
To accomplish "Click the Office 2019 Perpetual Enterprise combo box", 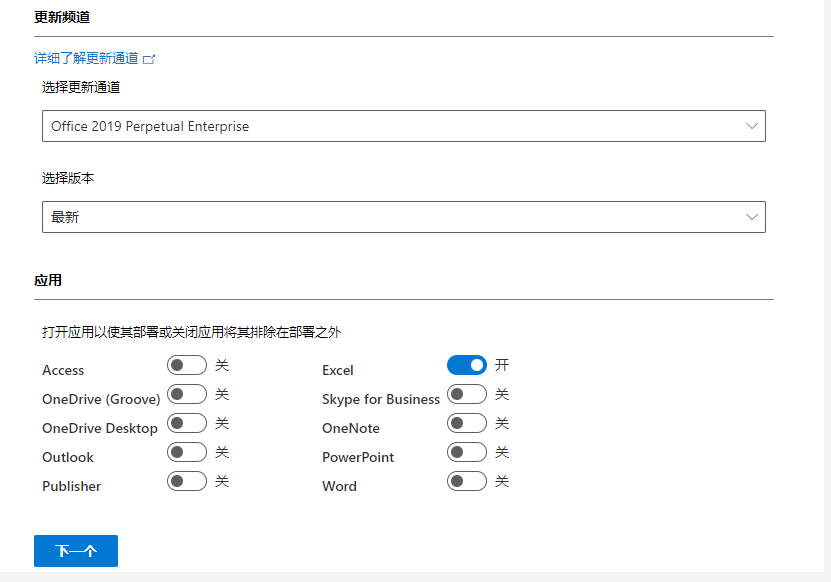I will (390, 126).
